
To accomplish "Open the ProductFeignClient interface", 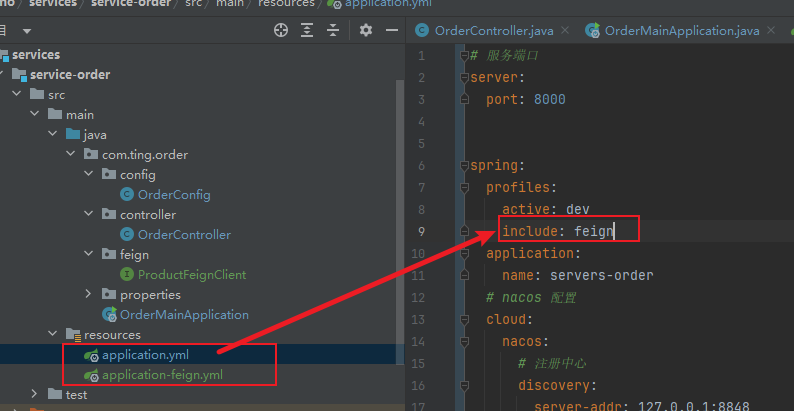I will (x=192, y=275).
